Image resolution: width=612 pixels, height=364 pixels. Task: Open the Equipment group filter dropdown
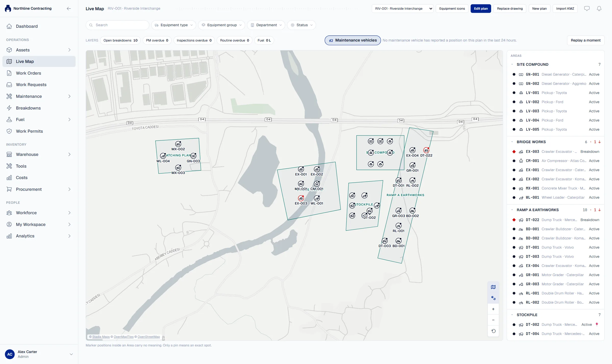click(x=222, y=25)
